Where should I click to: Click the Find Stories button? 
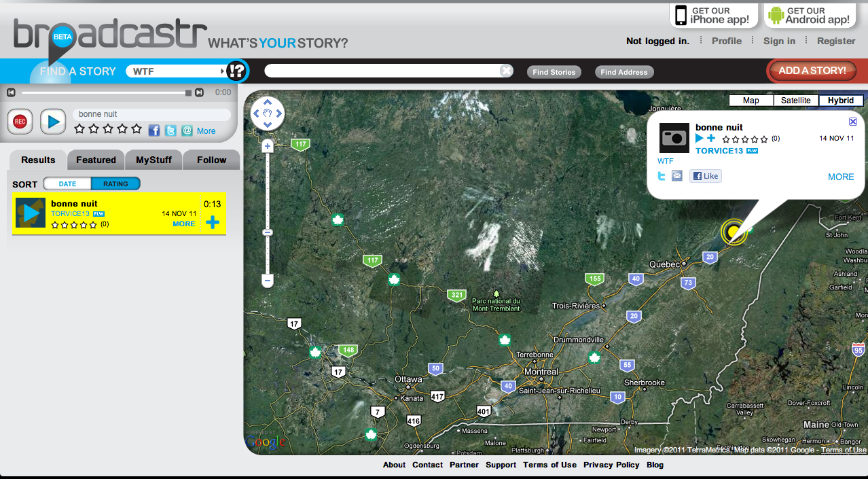554,72
